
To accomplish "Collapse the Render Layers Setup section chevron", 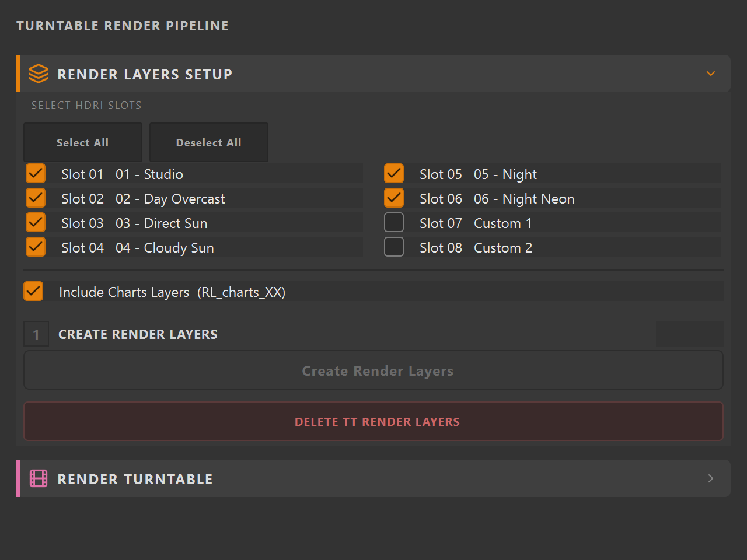I will coord(711,73).
